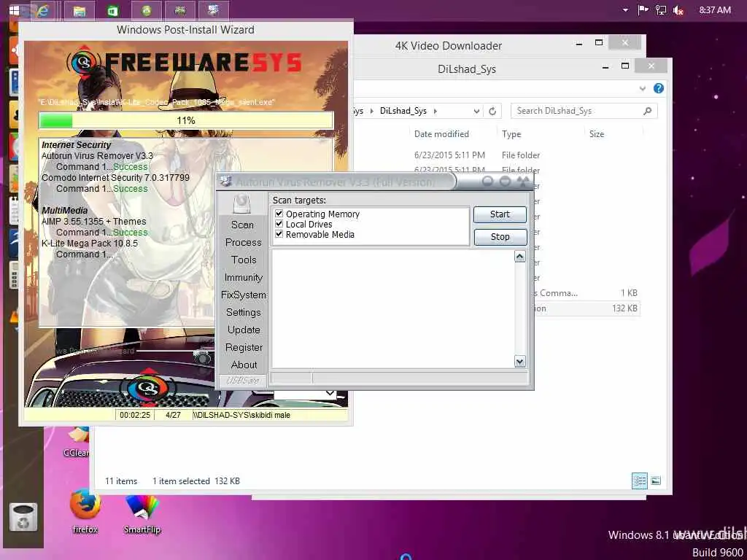Viewport: 747px width, 560px height.
Task: Expand the DiLshad_Sys breadcrumb arrow
Action: tap(435, 111)
